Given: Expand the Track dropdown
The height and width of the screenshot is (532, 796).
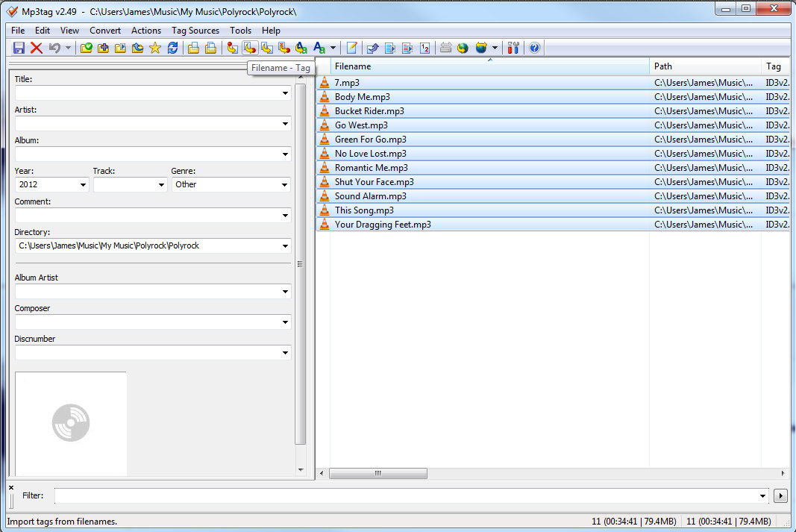Looking at the screenshot, I should pyautogui.click(x=161, y=185).
